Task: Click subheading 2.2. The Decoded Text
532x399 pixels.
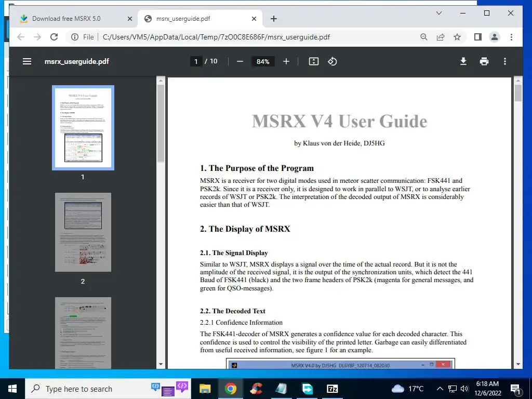Action: (x=232, y=311)
